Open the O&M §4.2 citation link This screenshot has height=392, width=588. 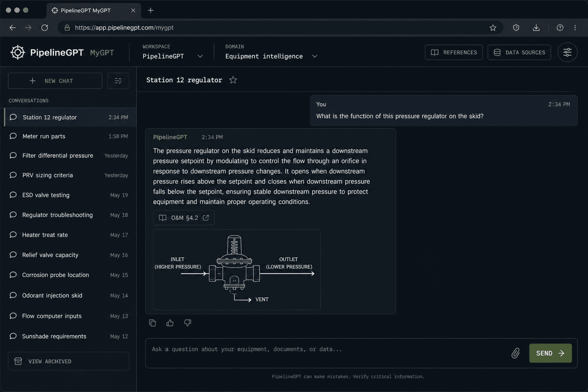pos(184,217)
